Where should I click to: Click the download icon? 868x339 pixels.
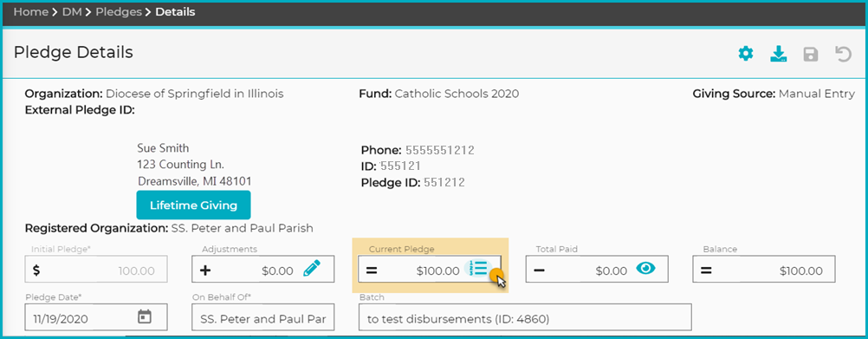click(x=778, y=55)
